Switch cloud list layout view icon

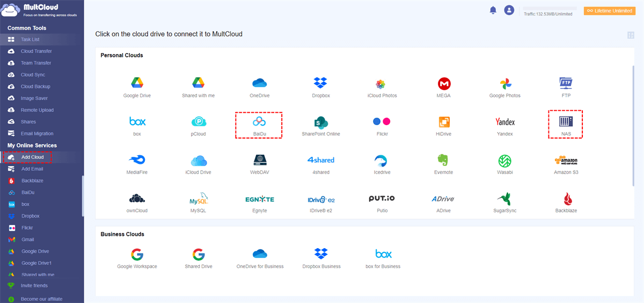[x=631, y=35]
